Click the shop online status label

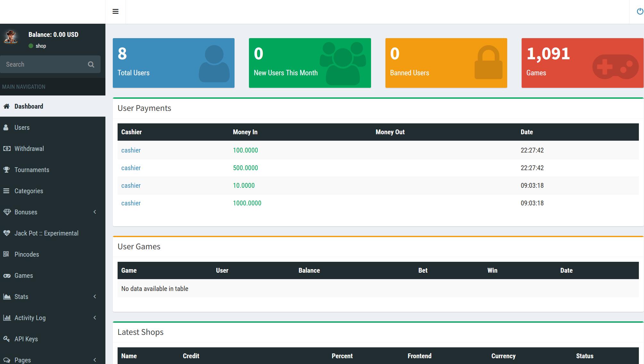click(41, 46)
